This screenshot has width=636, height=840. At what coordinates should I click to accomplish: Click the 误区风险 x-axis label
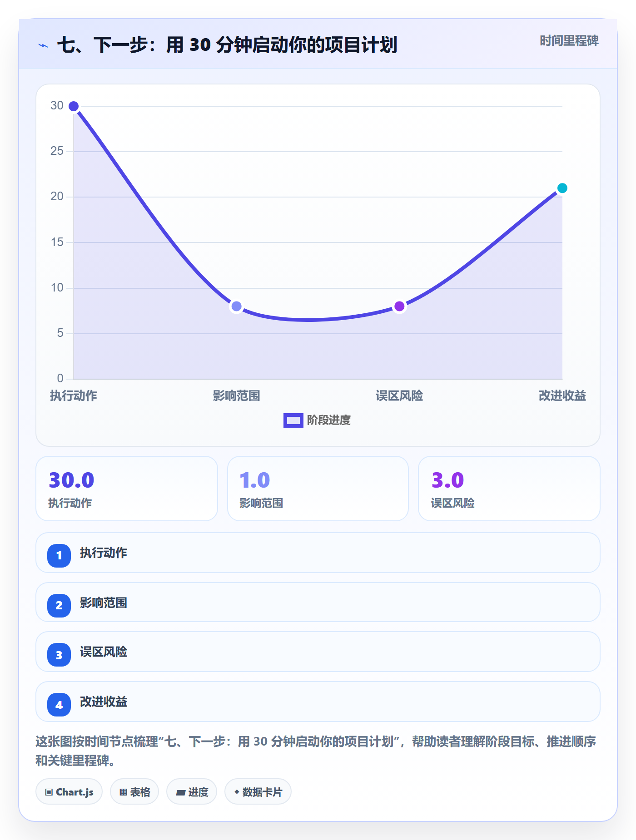(x=399, y=396)
